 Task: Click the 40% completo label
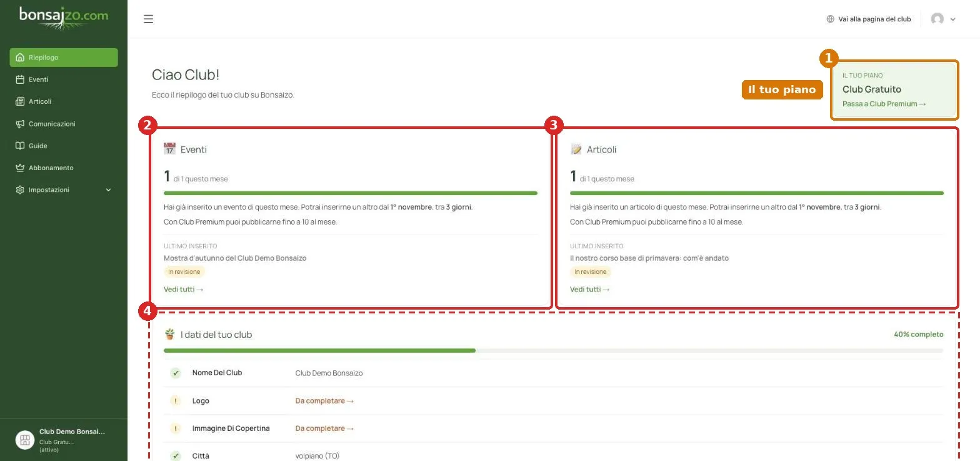point(919,335)
